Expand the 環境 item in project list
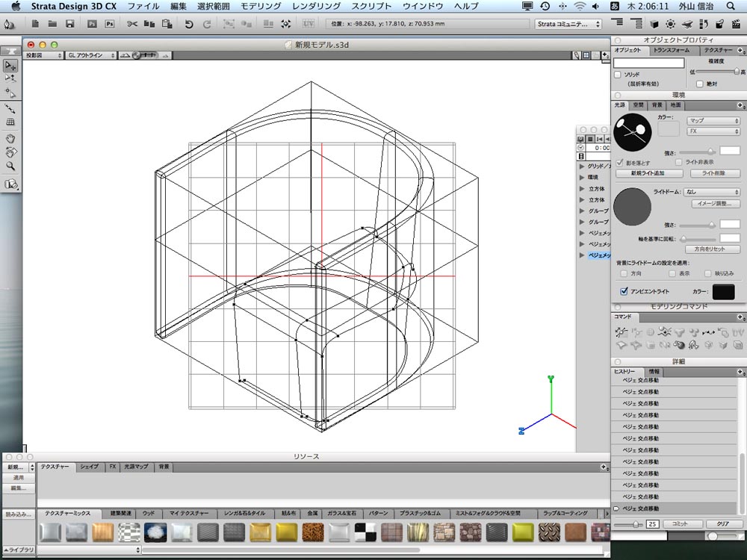 [582, 177]
